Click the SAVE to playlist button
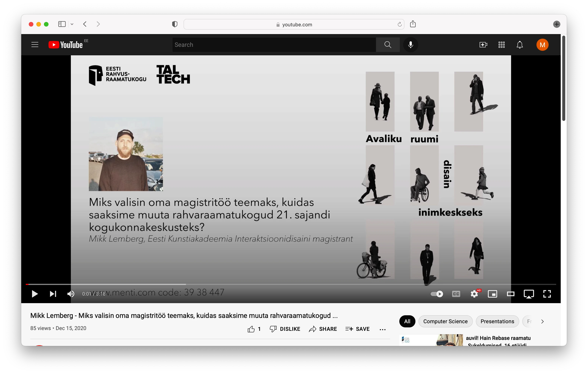The width and height of the screenshot is (588, 374). click(357, 329)
